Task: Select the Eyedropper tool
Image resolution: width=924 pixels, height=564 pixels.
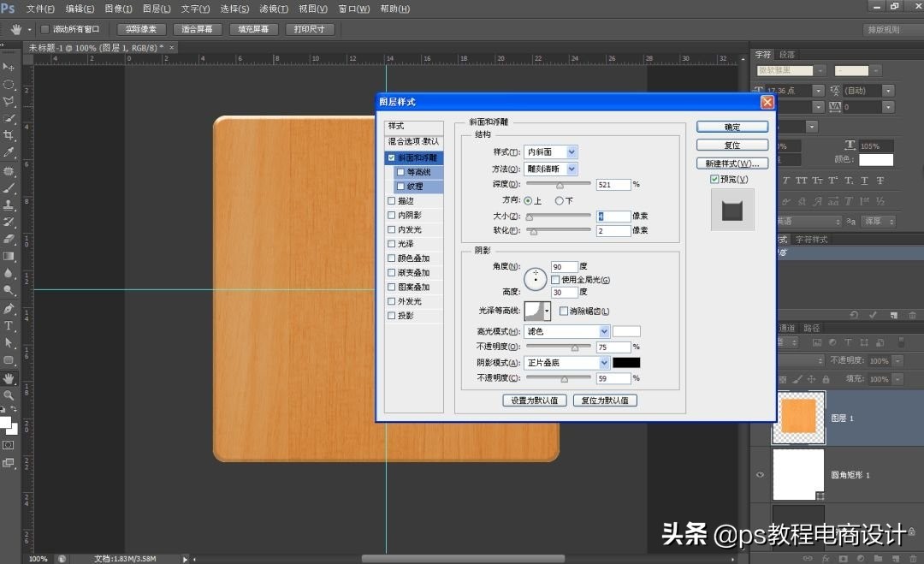Action: (9, 152)
